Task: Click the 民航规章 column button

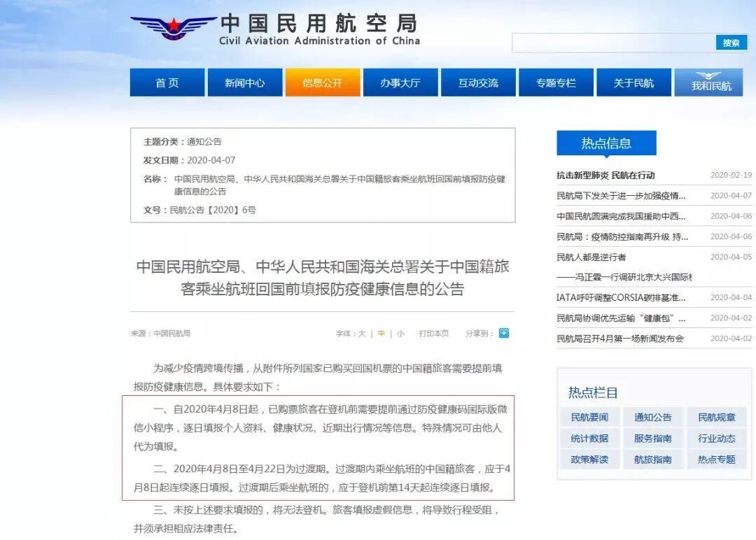Action: pyautogui.click(x=717, y=417)
